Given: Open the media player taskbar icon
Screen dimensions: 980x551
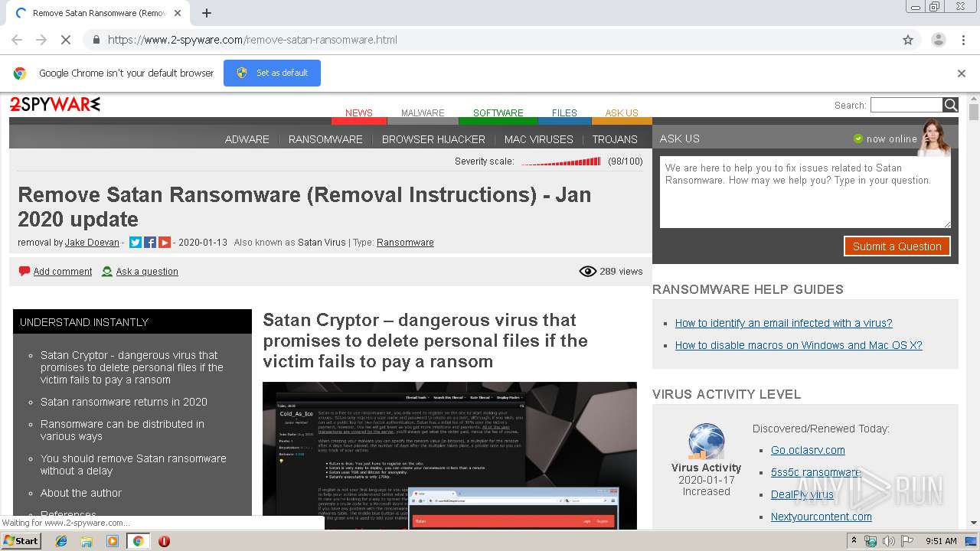Looking at the screenshot, I should (113, 541).
